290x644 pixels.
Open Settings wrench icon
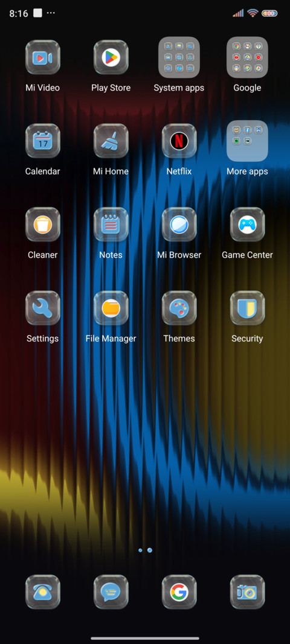pos(42,308)
